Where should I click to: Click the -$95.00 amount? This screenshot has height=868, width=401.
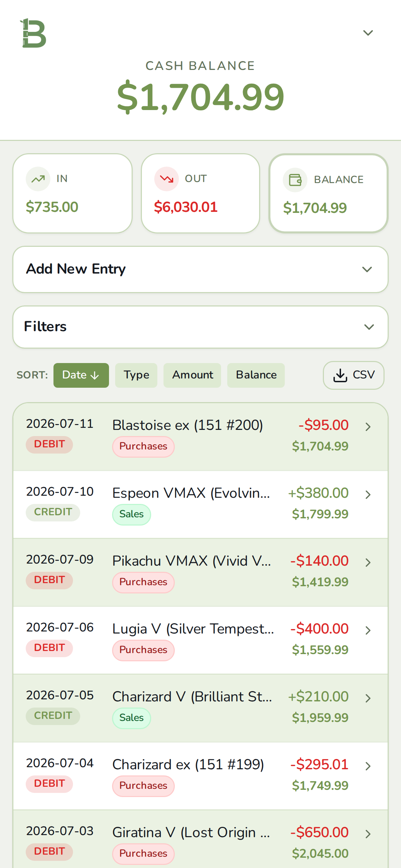pyautogui.click(x=324, y=425)
